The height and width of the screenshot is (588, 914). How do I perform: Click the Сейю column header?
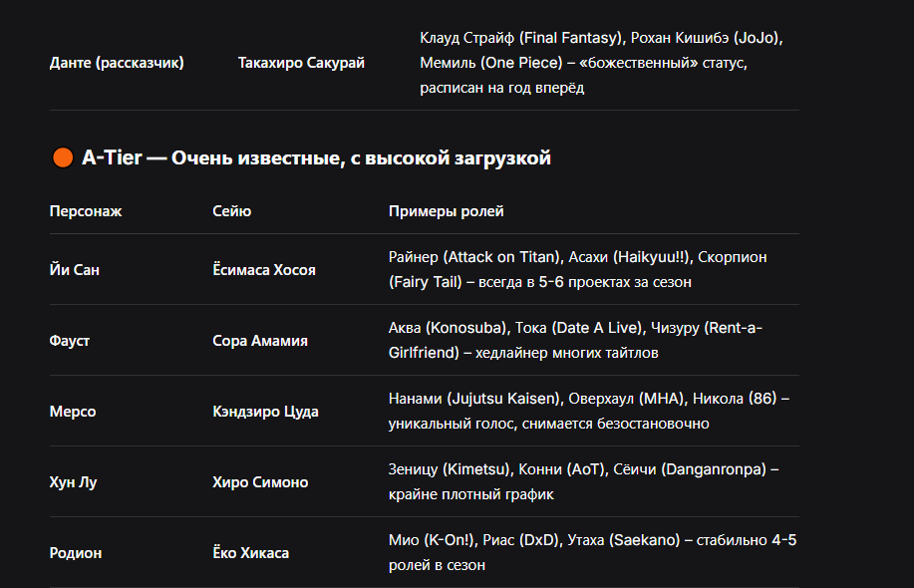click(x=232, y=211)
